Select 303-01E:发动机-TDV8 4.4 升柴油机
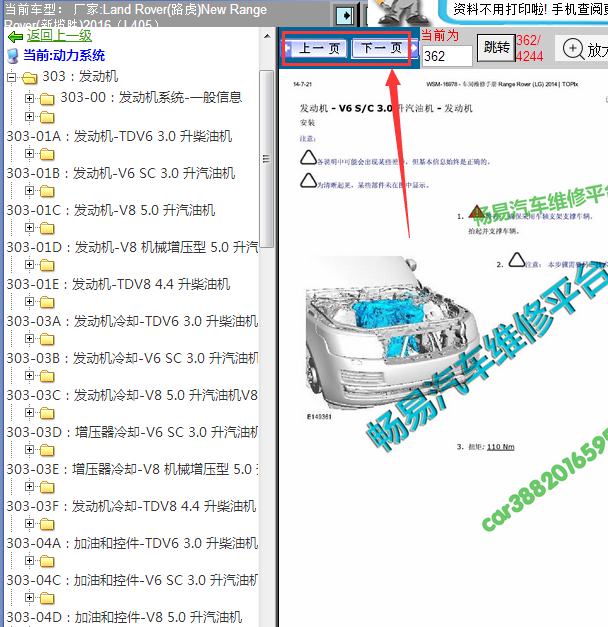Image resolution: width=608 pixels, height=627 pixels. [x=118, y=284]
